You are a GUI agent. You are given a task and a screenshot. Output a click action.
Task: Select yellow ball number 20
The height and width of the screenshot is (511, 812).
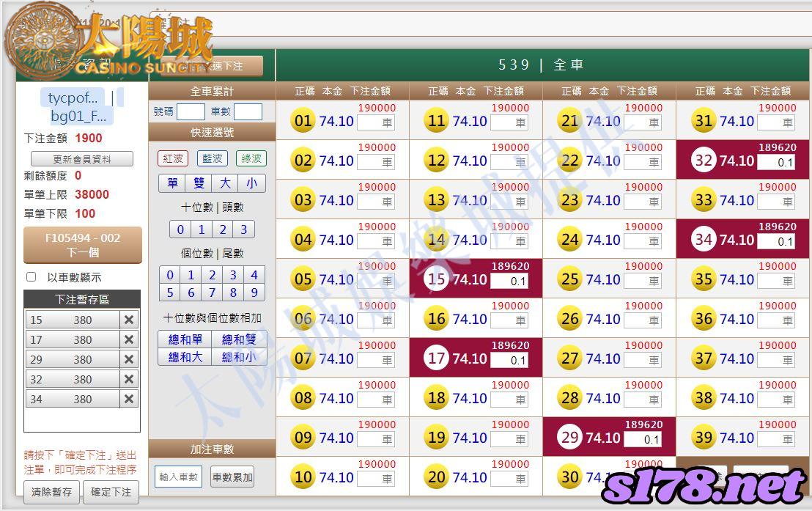click(x=437, y=477)
